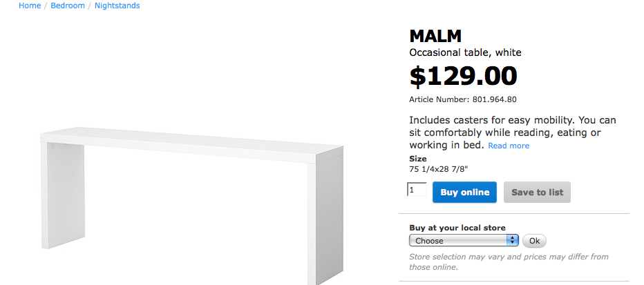Focus the quantity input field
The height and width of the screenshot is (285, 644).
tap(417, 190)
